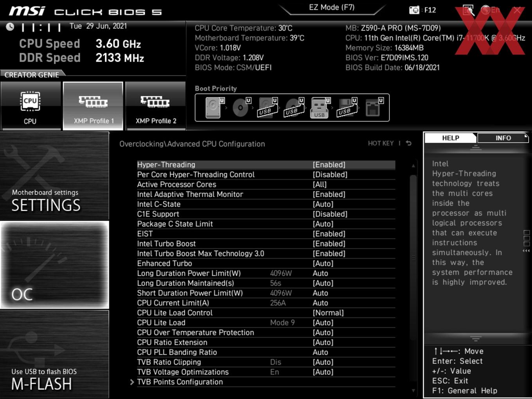Open CPU Lite Load [Auto] dropdown

(x=323, y=322)
